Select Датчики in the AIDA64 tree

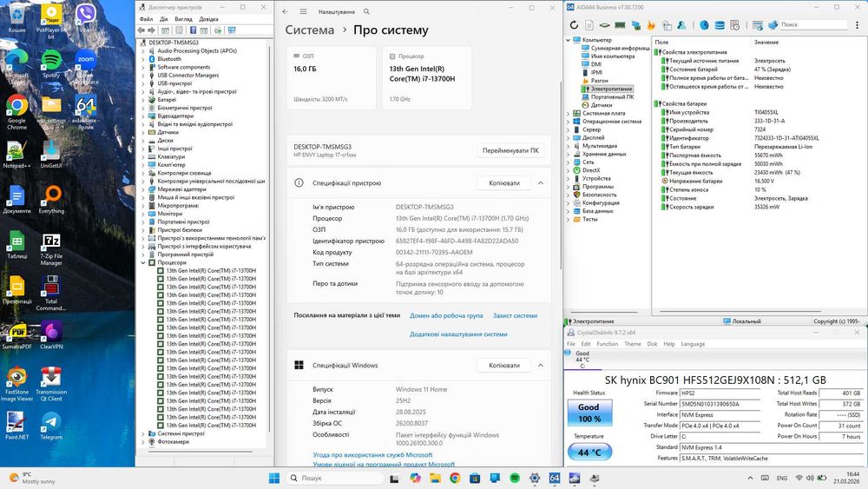pyautogui.click(x=602, y=105)
